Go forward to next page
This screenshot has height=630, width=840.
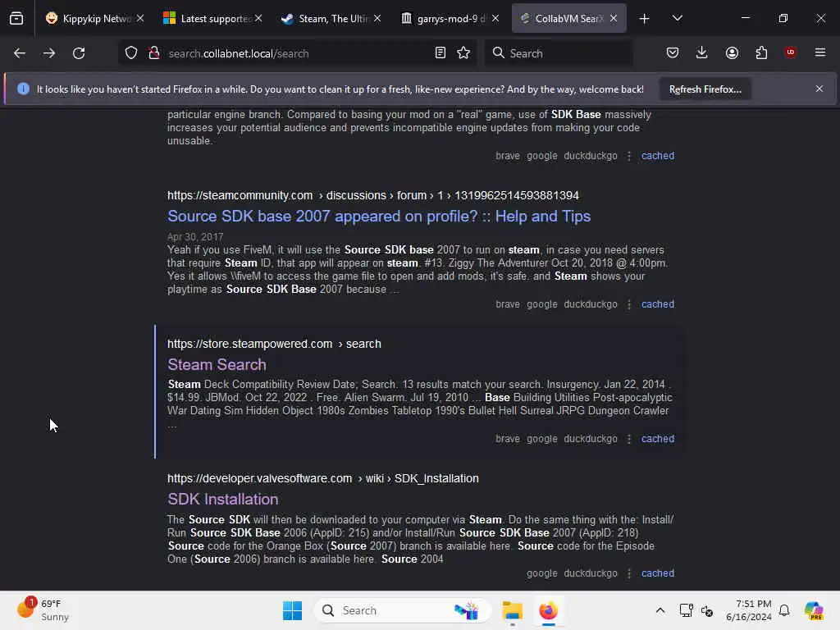point(49,53)
